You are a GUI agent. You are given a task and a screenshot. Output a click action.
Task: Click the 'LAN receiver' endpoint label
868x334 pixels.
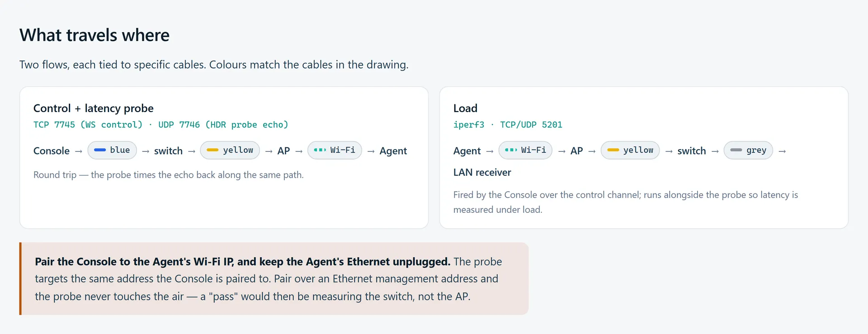[482, 172]
